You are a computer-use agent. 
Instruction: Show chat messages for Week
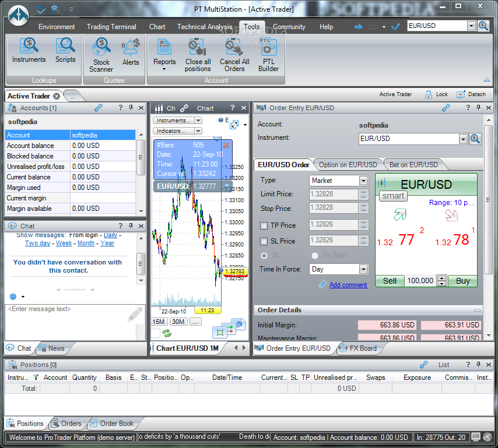(64, 243)
